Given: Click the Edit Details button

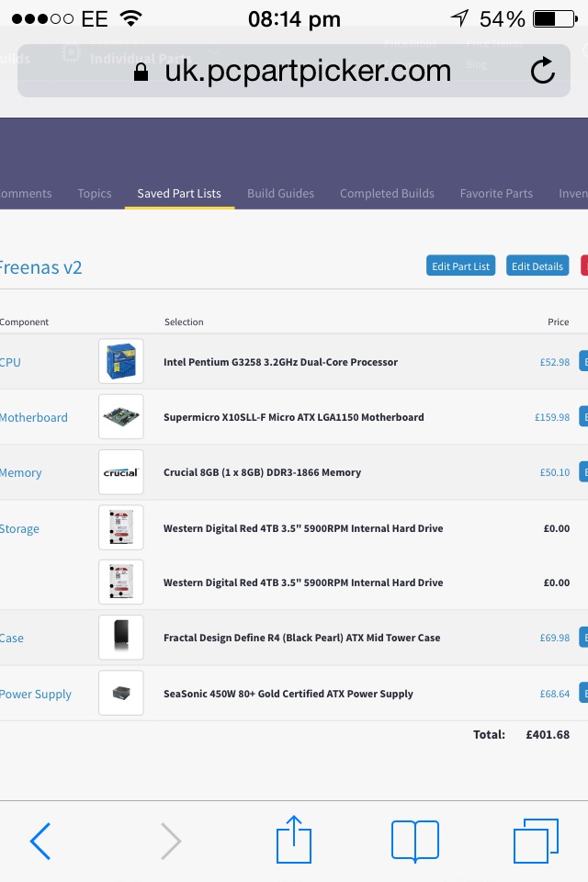Looking at the screenshot, I should [537, 266].
